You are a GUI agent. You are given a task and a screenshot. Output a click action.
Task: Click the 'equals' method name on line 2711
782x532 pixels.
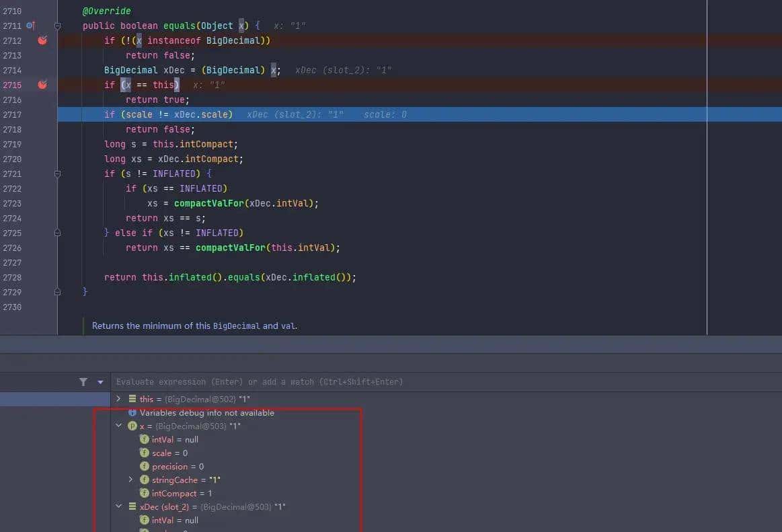[x=180, y=26]
